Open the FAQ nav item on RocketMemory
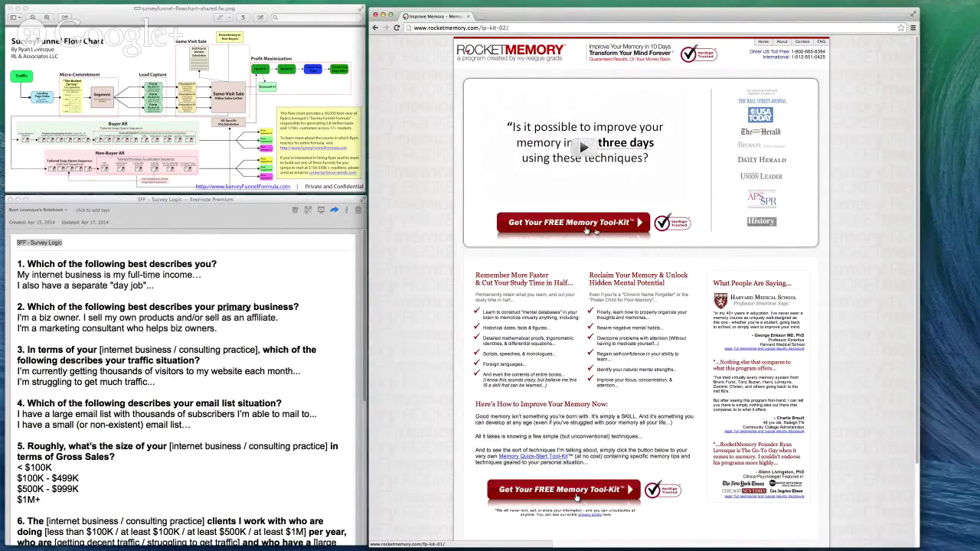 tap(821, 41)
